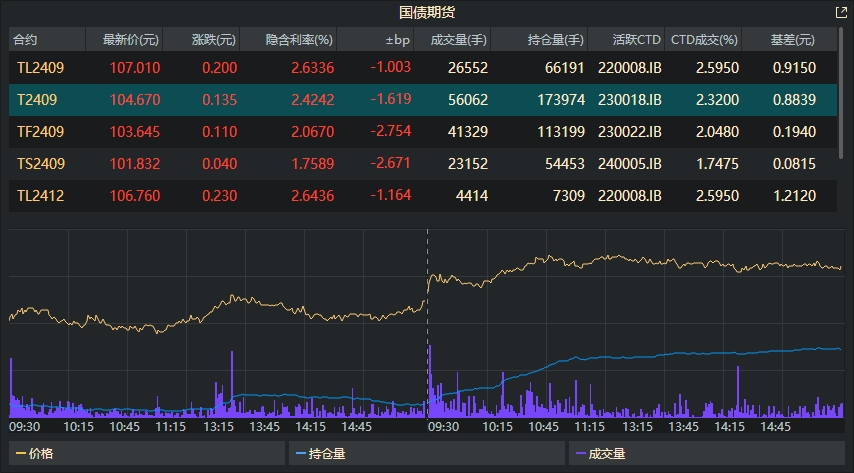Choose the TL2412 contract row
This screenshot has width=854, height=473.
click(x=40, y=196)
